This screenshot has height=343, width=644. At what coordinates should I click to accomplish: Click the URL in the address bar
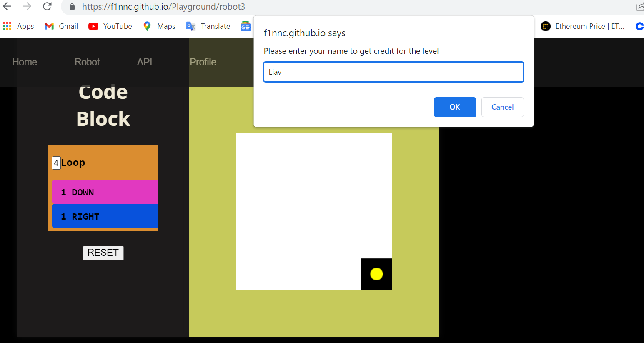tap(163, 7)
